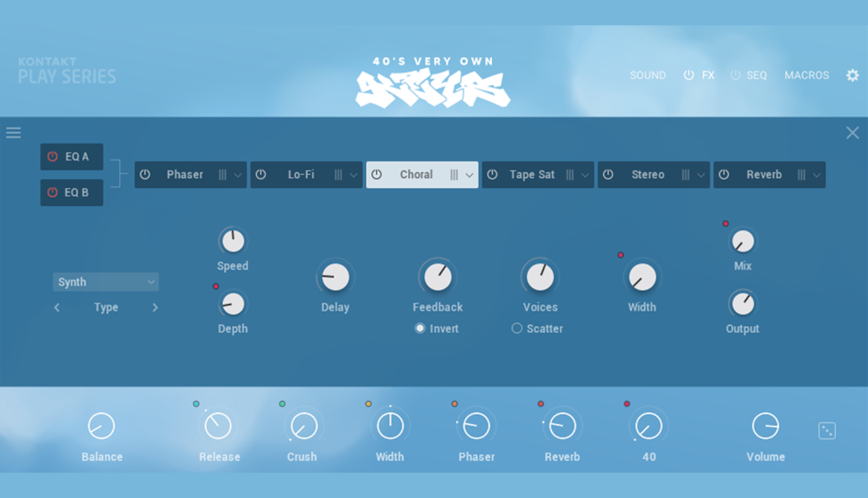Click the red dot beside Width effect knob

tap(621, 255)
